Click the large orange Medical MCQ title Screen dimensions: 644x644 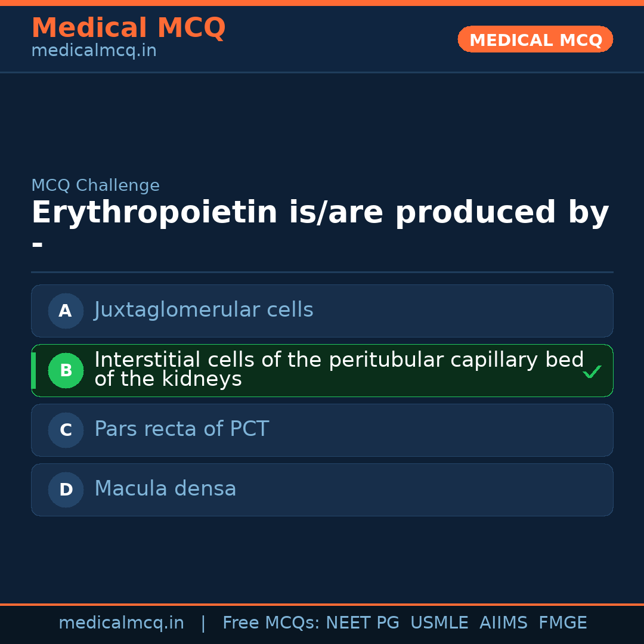(x=128, y=28)
